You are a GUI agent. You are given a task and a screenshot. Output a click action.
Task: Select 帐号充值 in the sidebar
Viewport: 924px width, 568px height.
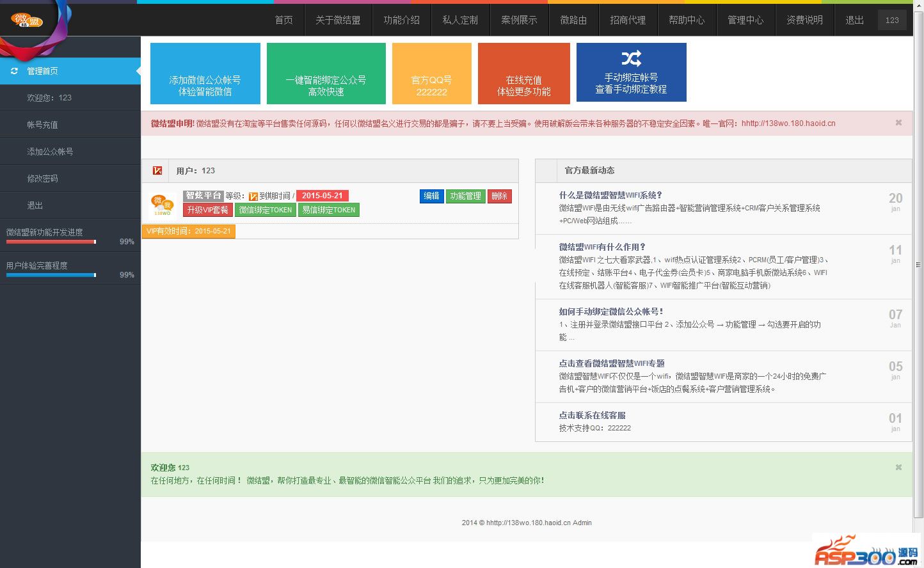tap(42, 125)
